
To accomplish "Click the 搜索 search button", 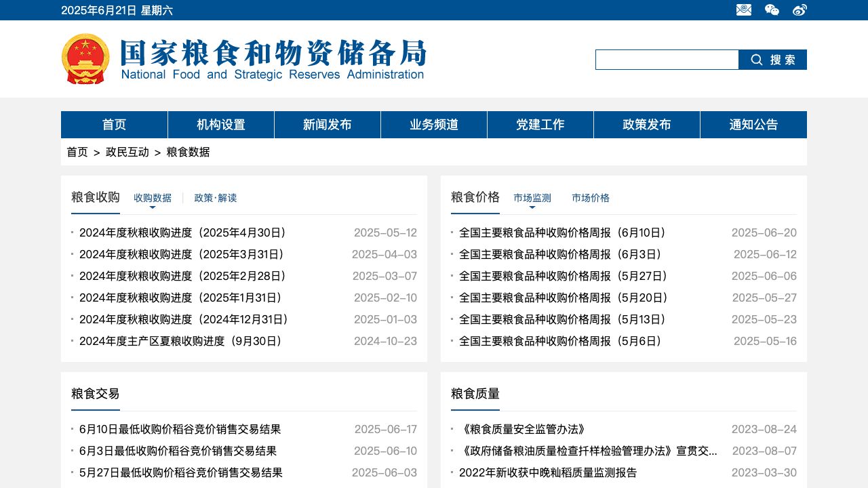I will (772, 60).
